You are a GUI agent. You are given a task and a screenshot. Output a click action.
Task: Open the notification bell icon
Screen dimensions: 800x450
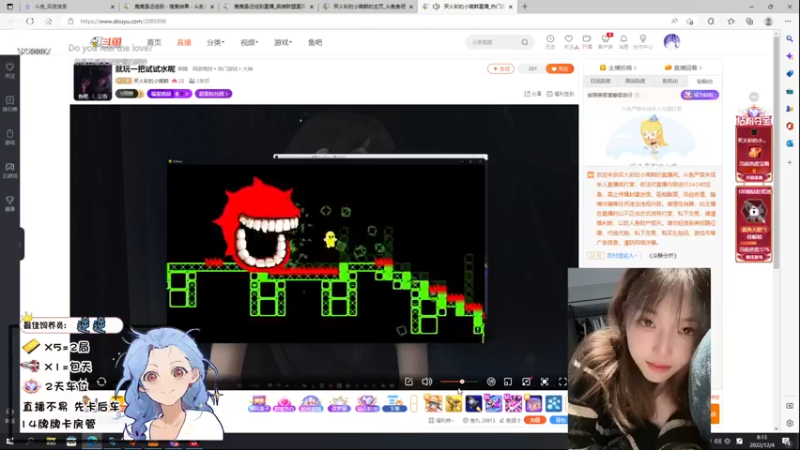623,41
